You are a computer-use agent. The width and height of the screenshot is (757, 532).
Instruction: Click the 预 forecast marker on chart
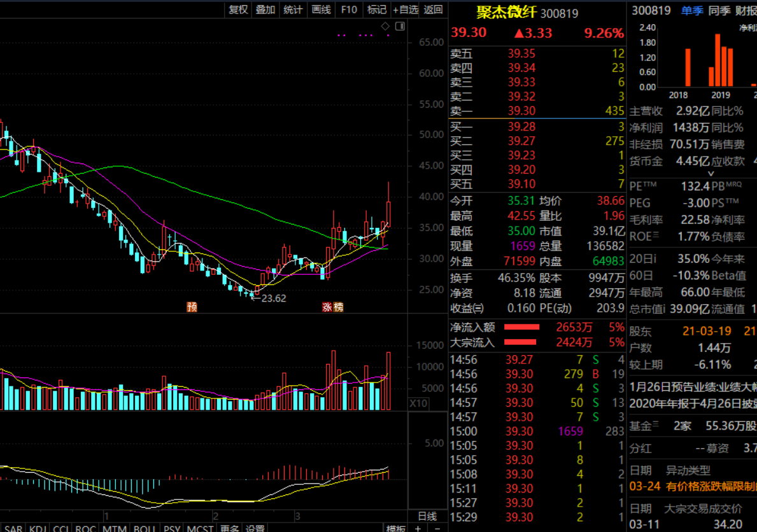click(x=192, y=307)
